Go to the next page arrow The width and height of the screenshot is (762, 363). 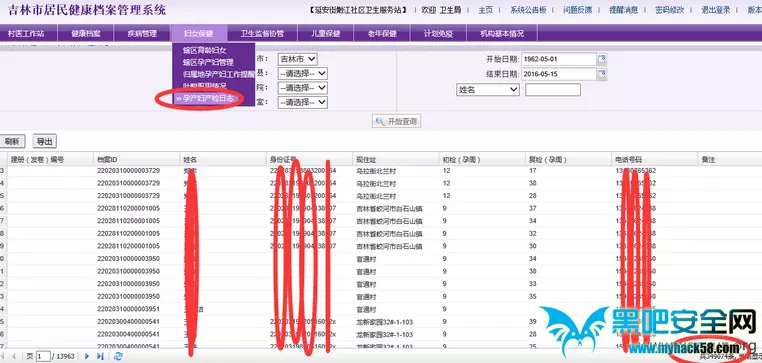point(87,356)
